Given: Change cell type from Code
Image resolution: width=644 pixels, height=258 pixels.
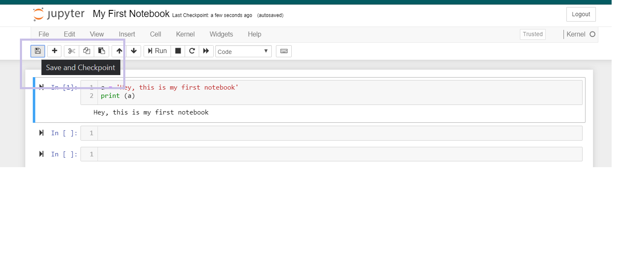Looking at the screenshot, I should pyautogui.click(x=243, y=51).
